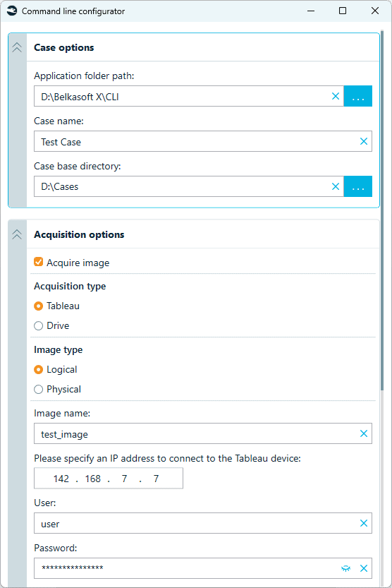This screenshot has width=392, height=588.
Task: Browse for the Application folder path
Action: [358, 96]
